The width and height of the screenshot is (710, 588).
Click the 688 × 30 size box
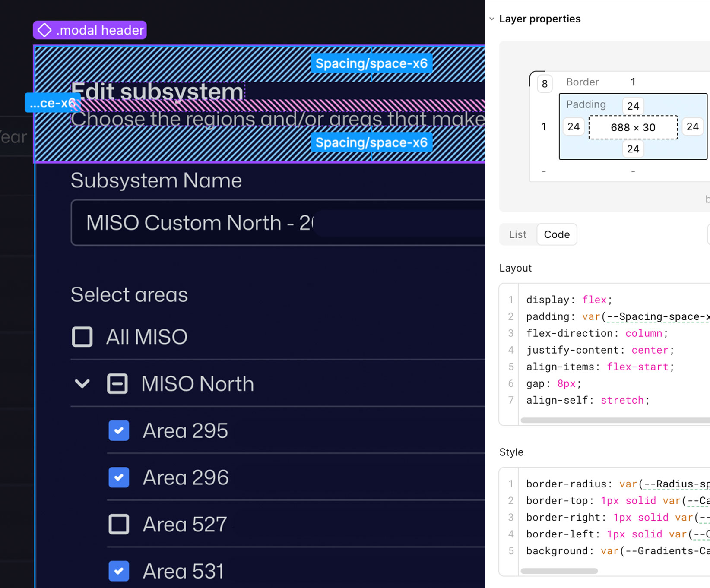pyautogui.click(x=632, y=127)
